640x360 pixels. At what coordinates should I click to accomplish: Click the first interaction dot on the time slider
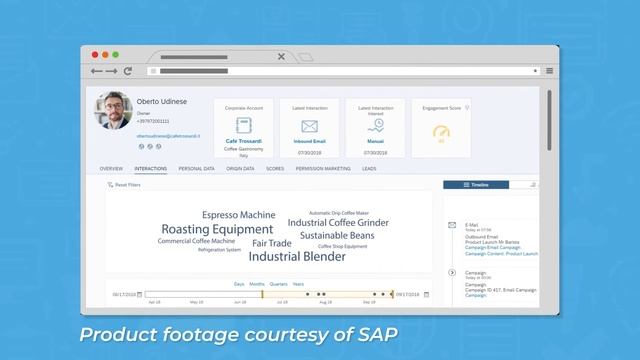[307, 294]
